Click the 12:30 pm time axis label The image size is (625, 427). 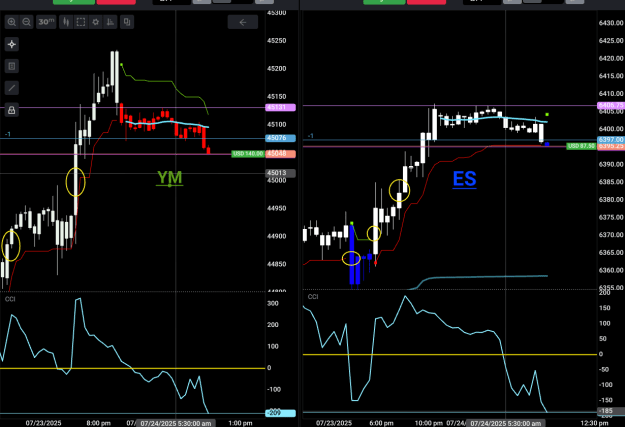pyautogui.click(x=595, y=423)
